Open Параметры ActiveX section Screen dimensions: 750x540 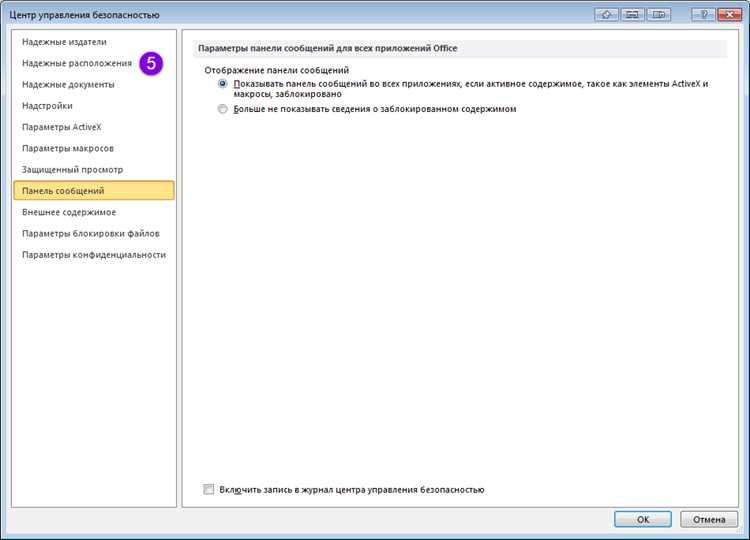click(x=94, y=127)
